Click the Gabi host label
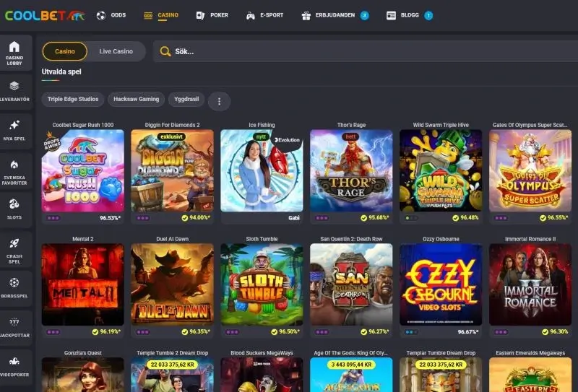 click(x=294, y=218)
